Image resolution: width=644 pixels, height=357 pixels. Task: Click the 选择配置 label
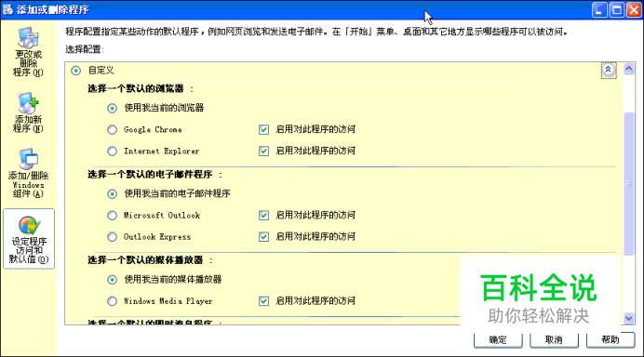point(84,49)
